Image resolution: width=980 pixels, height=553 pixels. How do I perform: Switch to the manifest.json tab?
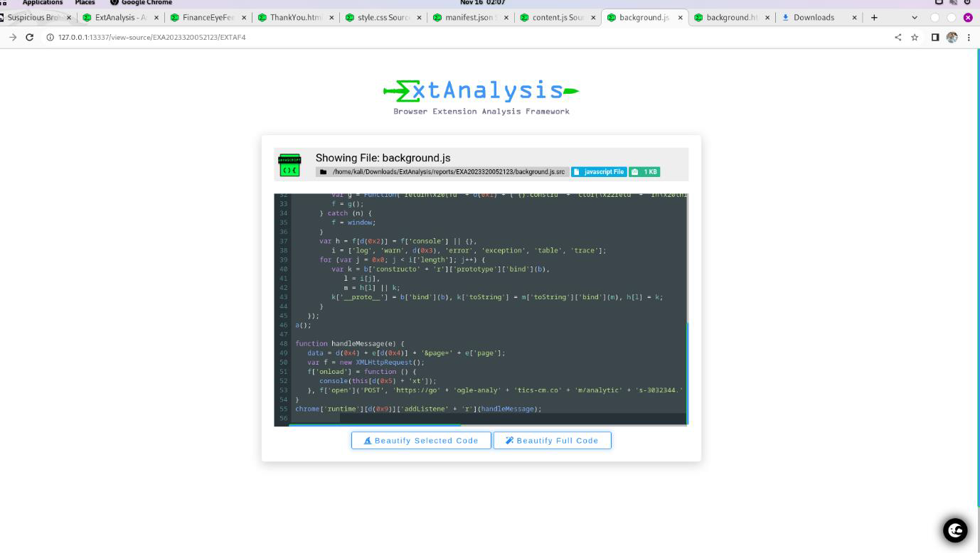tap(469, 18)
